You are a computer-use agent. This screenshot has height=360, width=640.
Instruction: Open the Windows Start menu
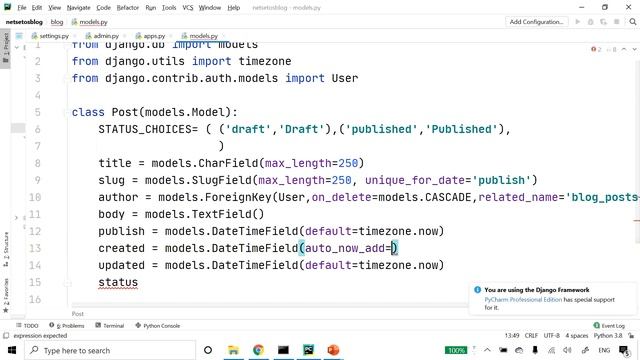pyautogui.click(x=11, y=350)
